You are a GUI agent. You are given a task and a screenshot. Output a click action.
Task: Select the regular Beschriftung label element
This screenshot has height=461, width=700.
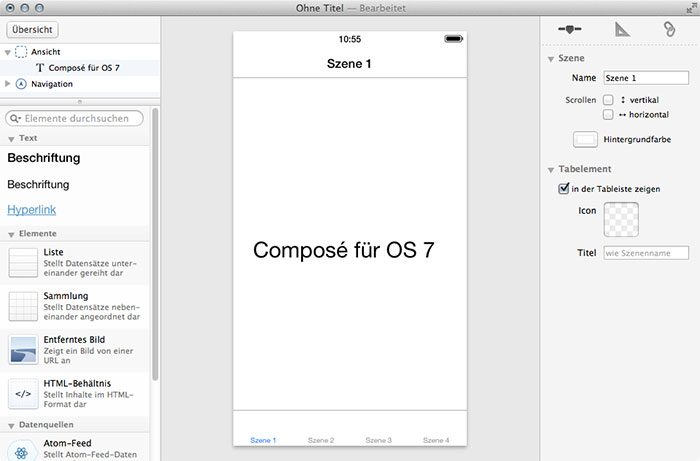[x=38, y=184]
